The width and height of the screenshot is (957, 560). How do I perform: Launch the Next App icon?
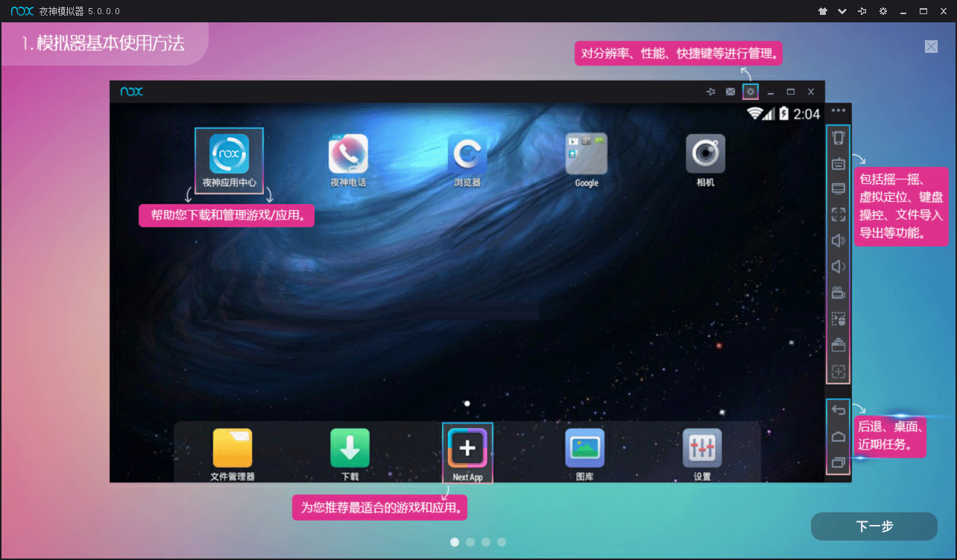coord(467,453)
